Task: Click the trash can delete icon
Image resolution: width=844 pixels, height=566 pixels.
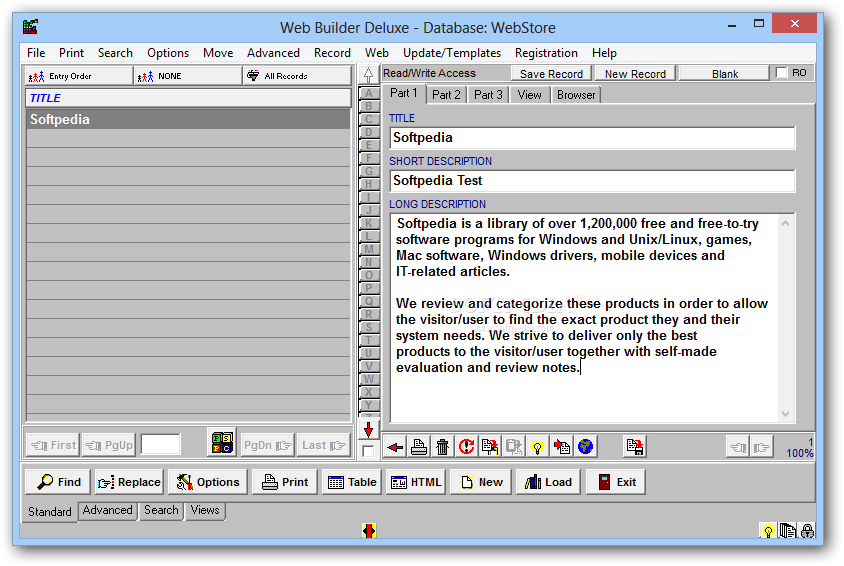Action: [x=442, y=447]
